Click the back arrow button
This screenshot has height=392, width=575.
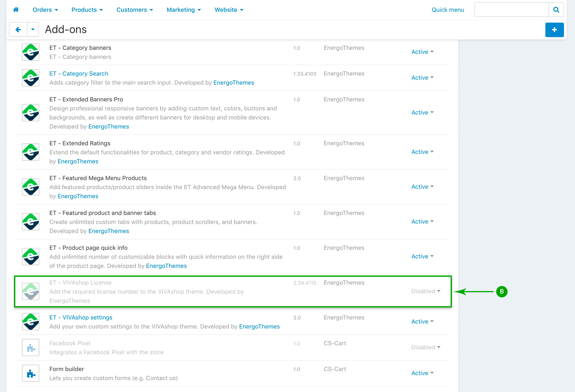pos(18,30)
